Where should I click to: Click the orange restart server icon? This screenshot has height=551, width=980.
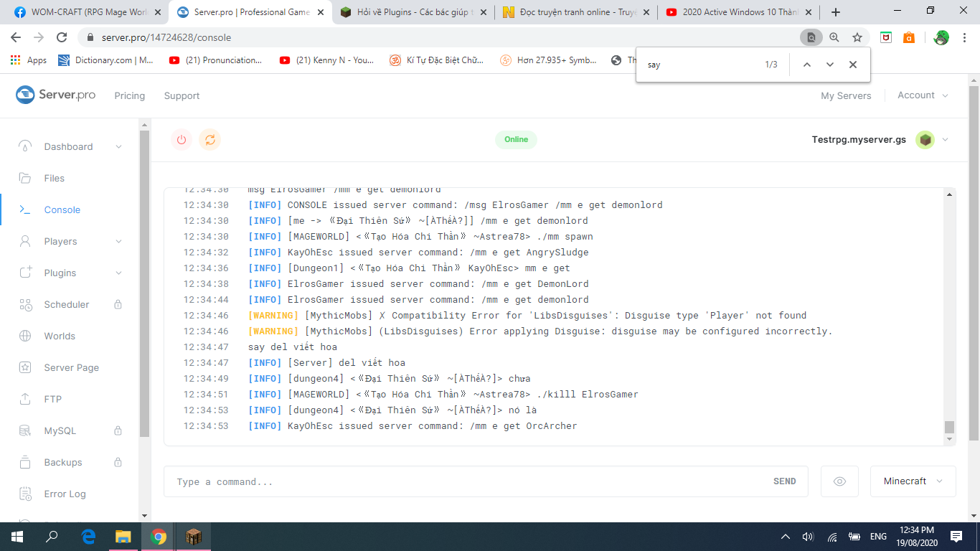coord(209,140)
